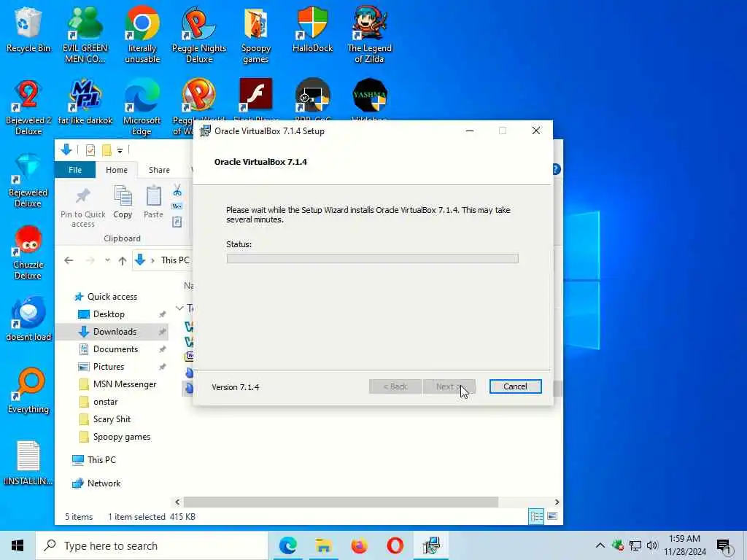Launch Bejeweled Deluxe desktop shortcut
This screenshot has width=747, height=560.
pyautogui.click(x=28, y=180)
